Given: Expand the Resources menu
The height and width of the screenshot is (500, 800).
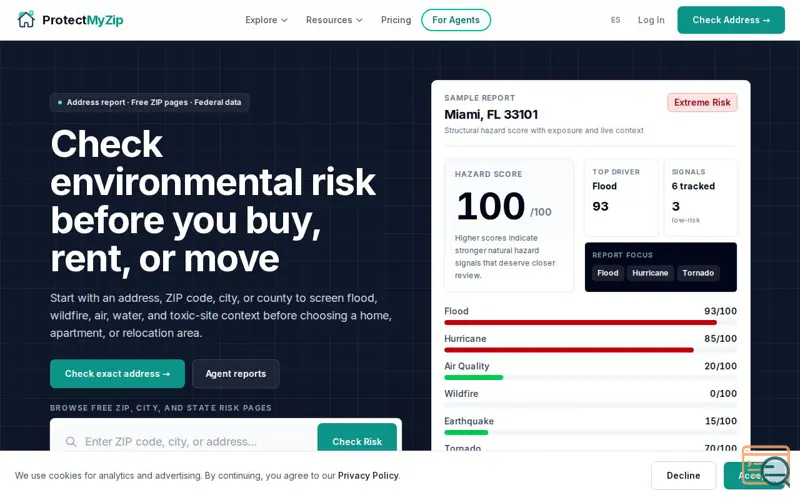Looking at the screenshot, I should click(334, 20).
